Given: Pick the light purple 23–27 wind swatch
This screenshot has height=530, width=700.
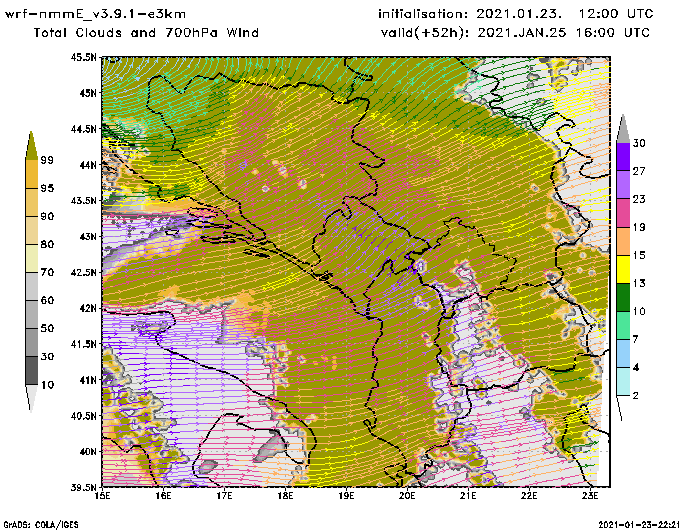Looking at the screenshot, I should coord(623,185).
